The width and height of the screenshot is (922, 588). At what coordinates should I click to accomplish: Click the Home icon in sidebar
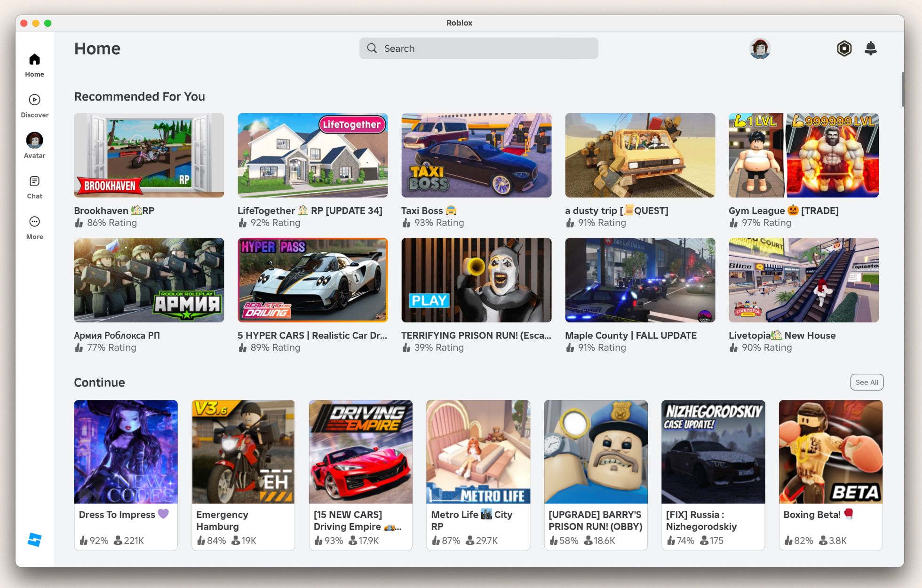click(x=34, y=60)
